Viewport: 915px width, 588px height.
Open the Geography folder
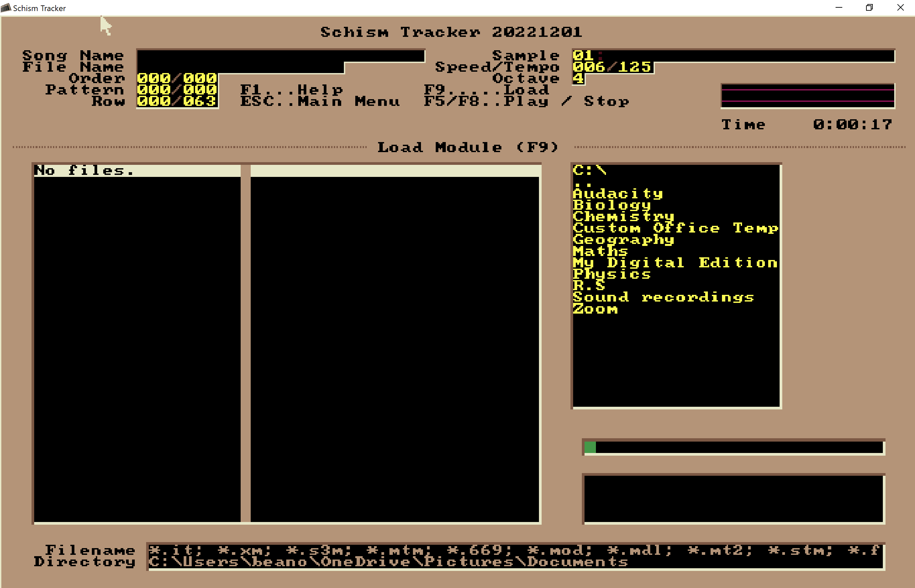pos(623,240)
